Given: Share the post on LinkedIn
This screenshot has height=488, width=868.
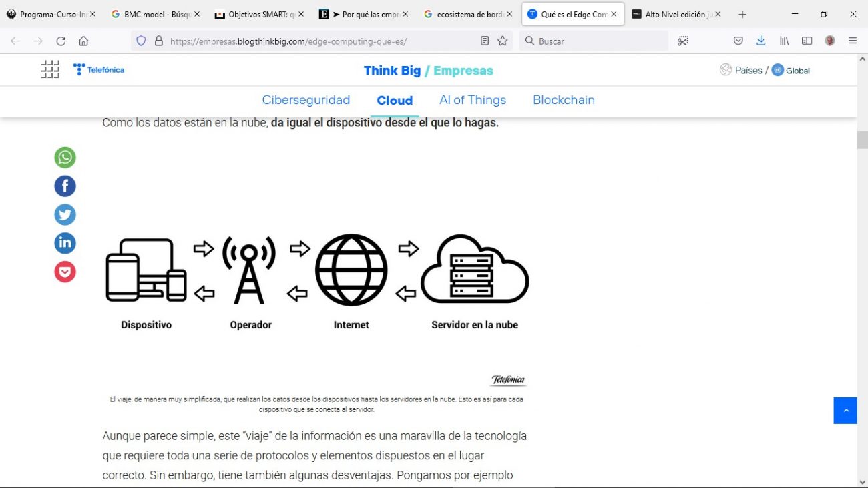Looking at the screenshot, I should coord(65,243).
